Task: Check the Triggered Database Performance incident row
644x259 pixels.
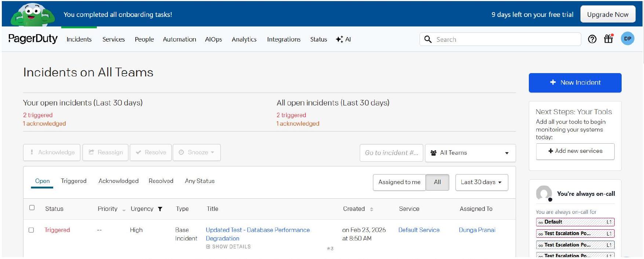Action: [x=31, y=230]
